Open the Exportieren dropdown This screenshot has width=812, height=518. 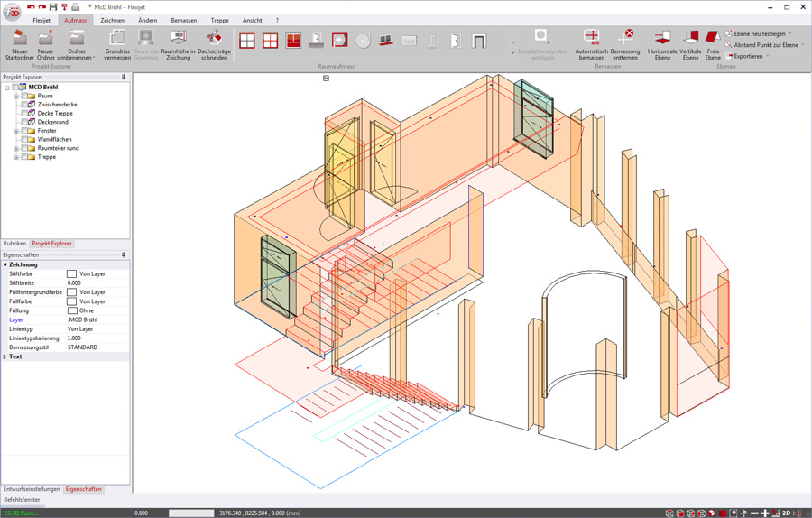pos(749,56)
